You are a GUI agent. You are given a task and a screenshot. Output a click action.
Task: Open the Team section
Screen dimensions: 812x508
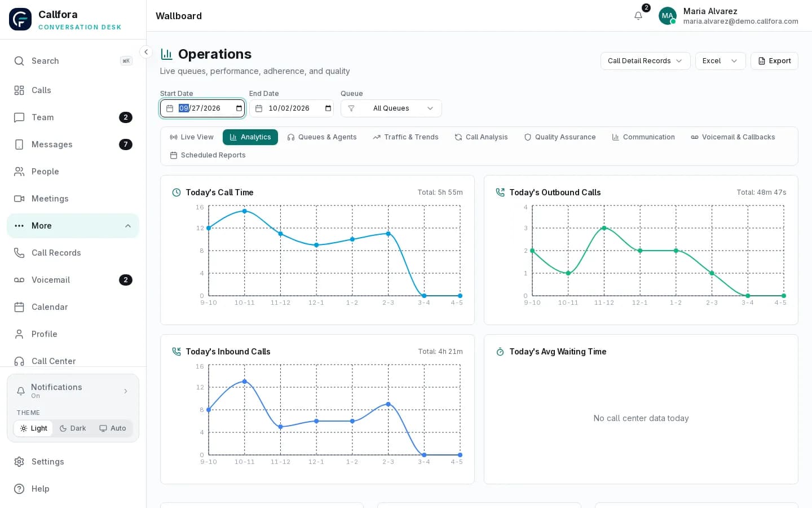(73, 117)
